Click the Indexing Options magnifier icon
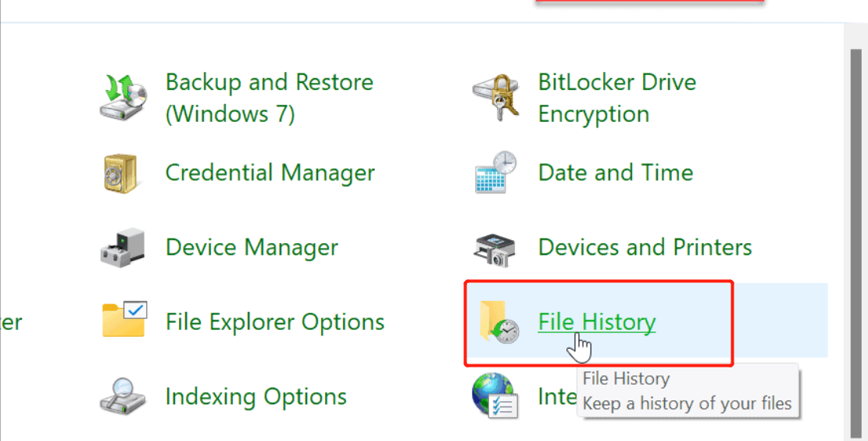Image resolution: width=868 pixels, height=441 pixels. pyautogui.click(x=123, y=396)
